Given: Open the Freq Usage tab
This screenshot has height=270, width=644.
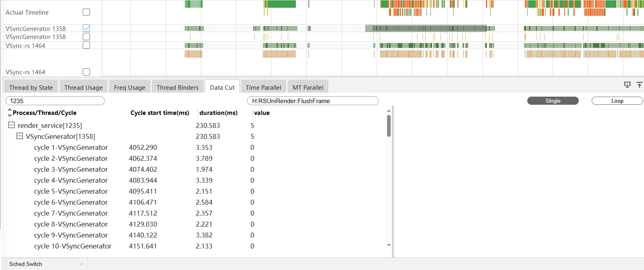Looking at the screenshot, I should tap(130, 87).
